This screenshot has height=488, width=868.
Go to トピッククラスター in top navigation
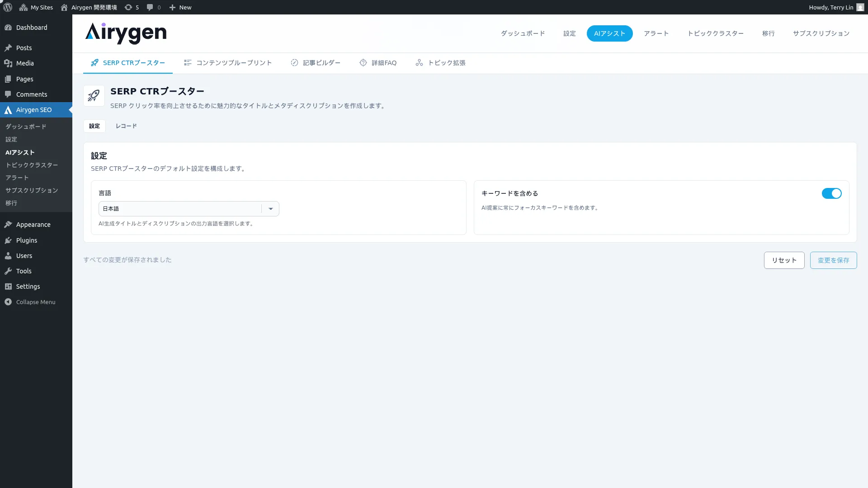click(715, 33)
